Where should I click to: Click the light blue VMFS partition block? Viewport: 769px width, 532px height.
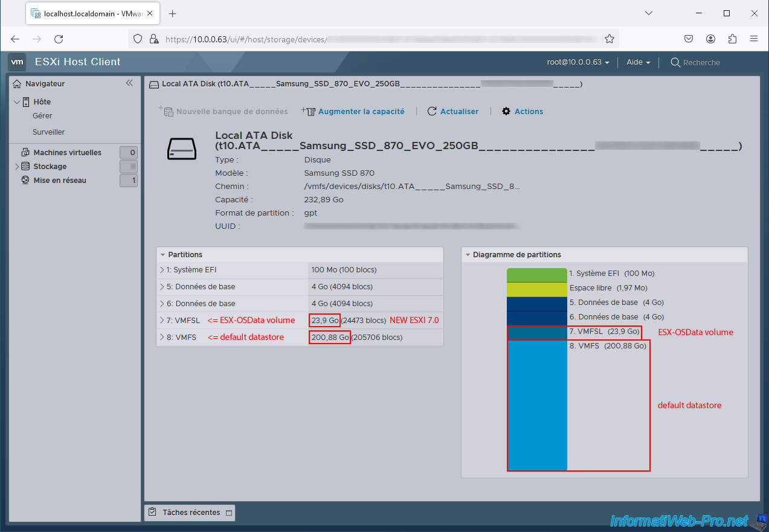point(537,405)
